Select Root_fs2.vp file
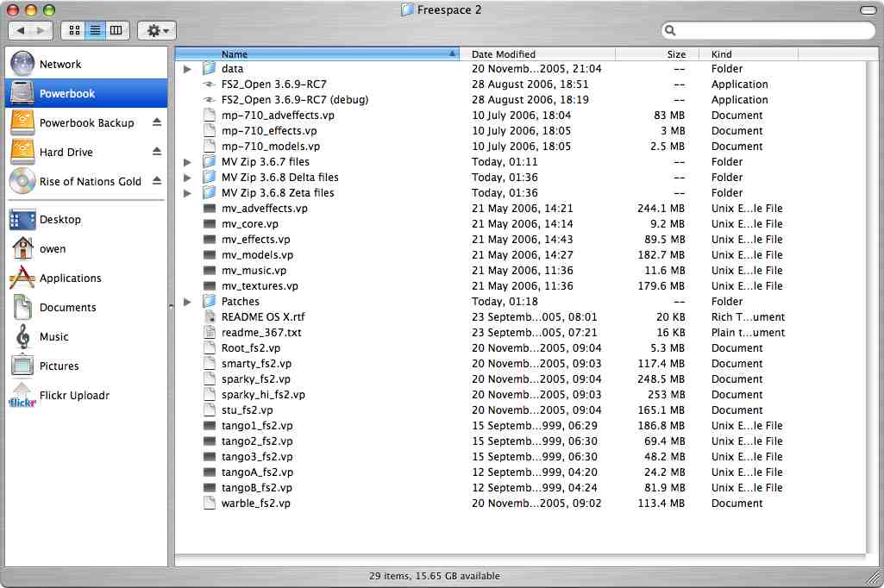Screen dimensions: 884x588 point(251,347)
